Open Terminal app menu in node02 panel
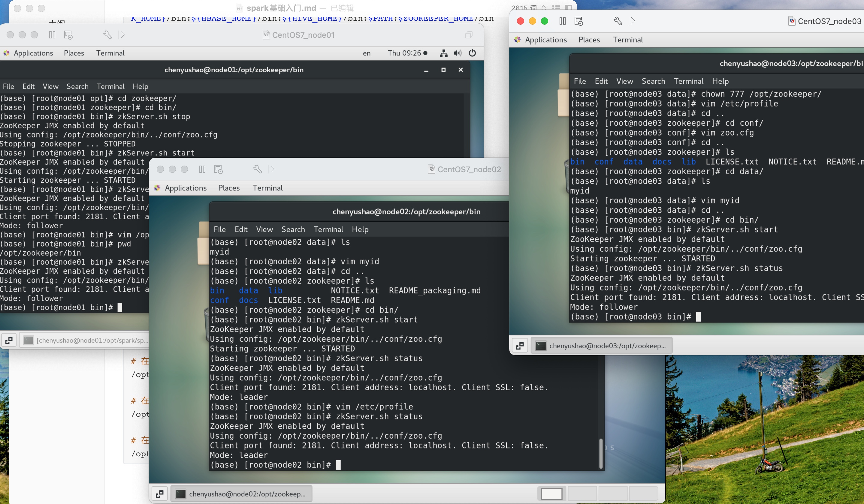 (x=268, y=188)
